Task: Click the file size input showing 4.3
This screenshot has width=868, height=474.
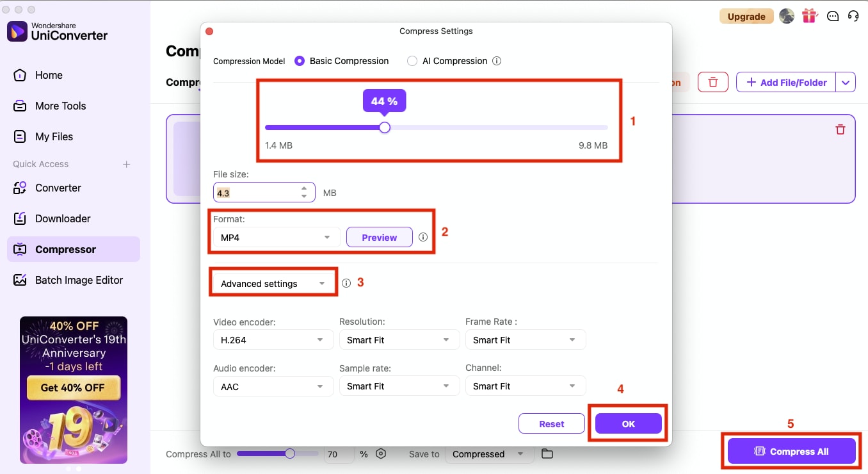Action: (x=259, y=192)
